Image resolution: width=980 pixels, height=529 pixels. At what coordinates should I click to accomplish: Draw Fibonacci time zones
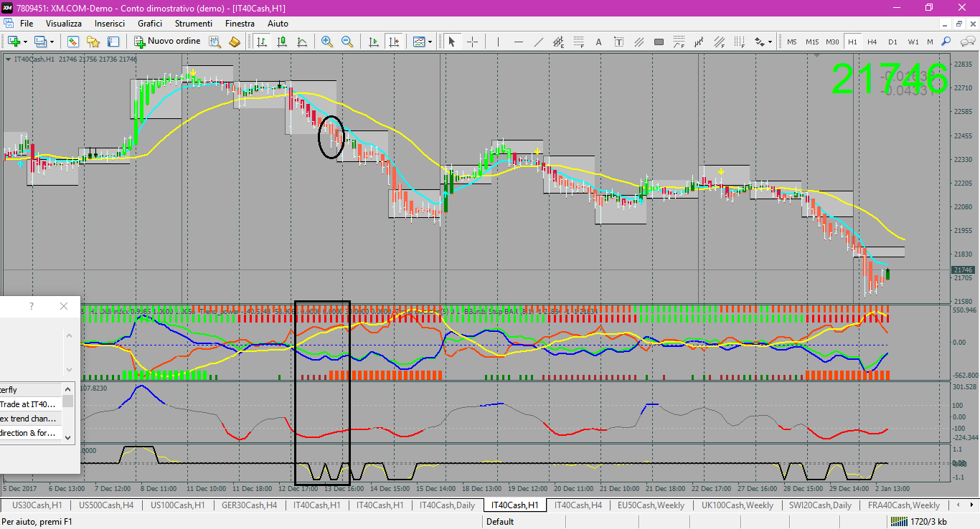point(739,42)
